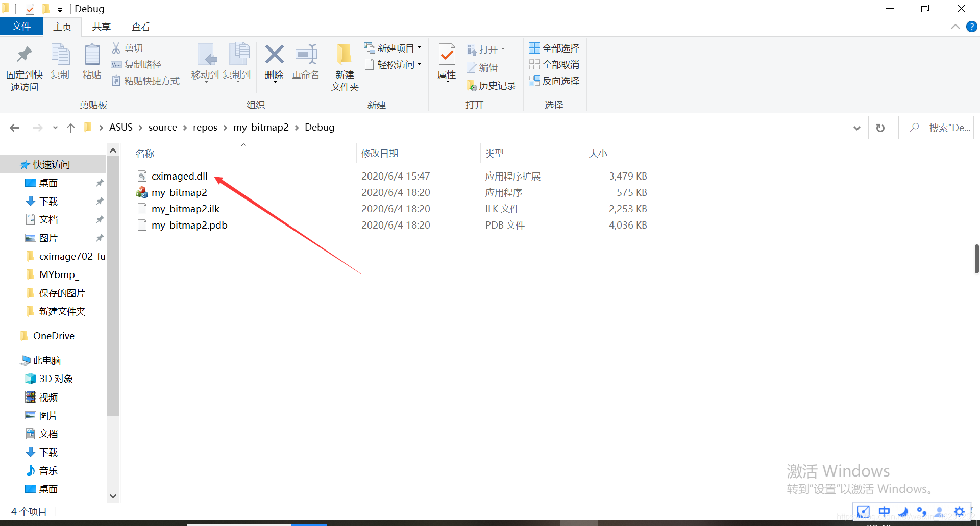980x526 pixels.
Task: Click navigation pane scroll down arrow
Action: coord(113,496)
